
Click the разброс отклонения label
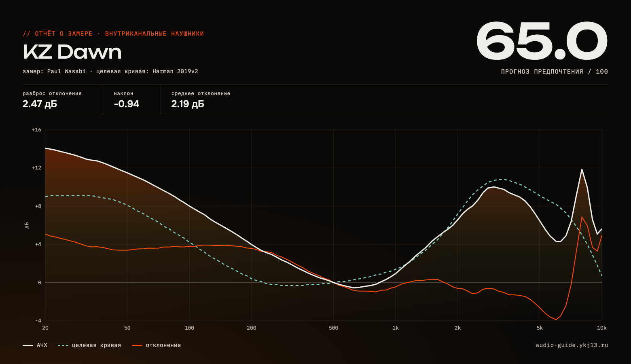[52, 93]
